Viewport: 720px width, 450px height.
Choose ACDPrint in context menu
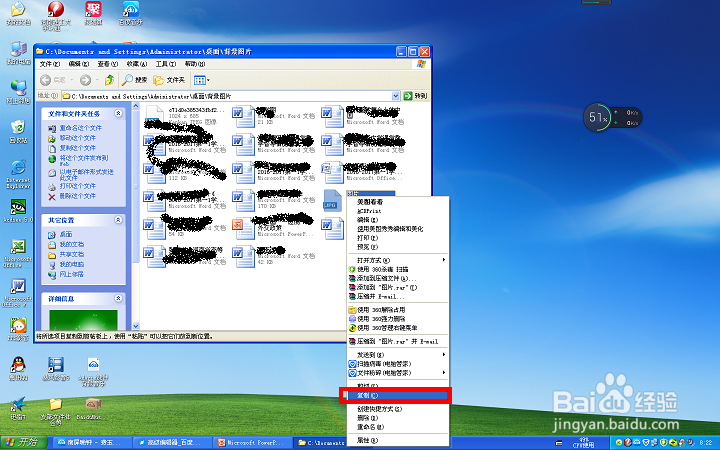coord(398,211)
